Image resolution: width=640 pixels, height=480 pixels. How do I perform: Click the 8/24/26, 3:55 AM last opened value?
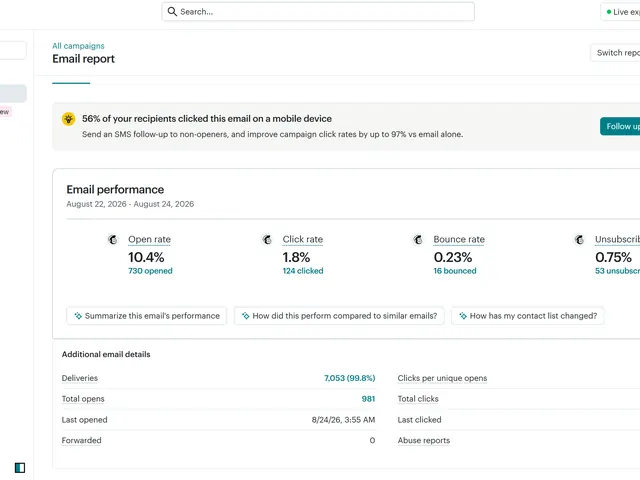343,420
